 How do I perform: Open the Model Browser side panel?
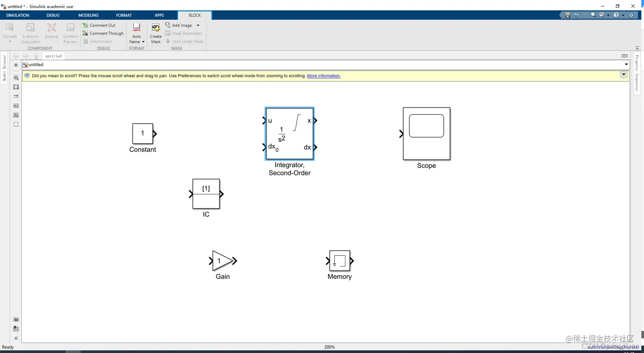click(5, 67)
